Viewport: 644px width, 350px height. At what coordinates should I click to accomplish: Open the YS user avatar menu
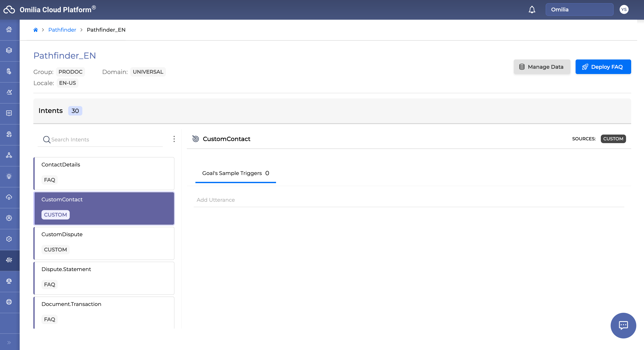point(624,10)
